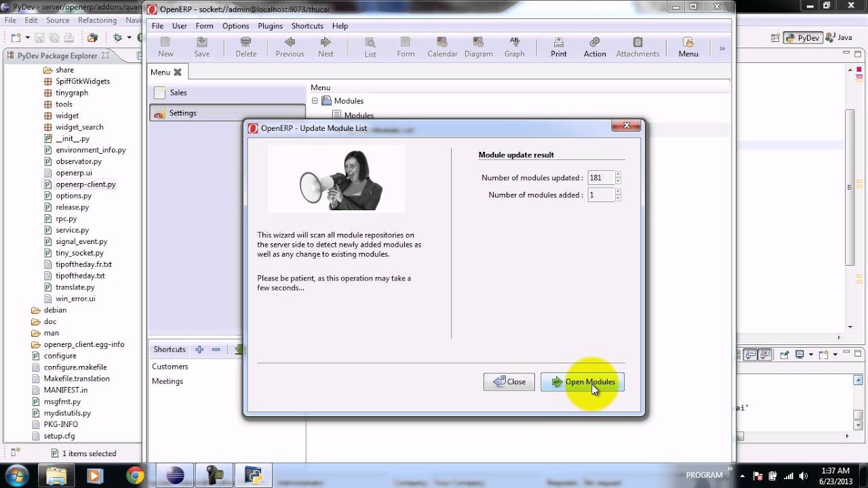This screenshot has width=868, height=488.
Task: Open the Python application in the taskbar
Action: [254, 475]
